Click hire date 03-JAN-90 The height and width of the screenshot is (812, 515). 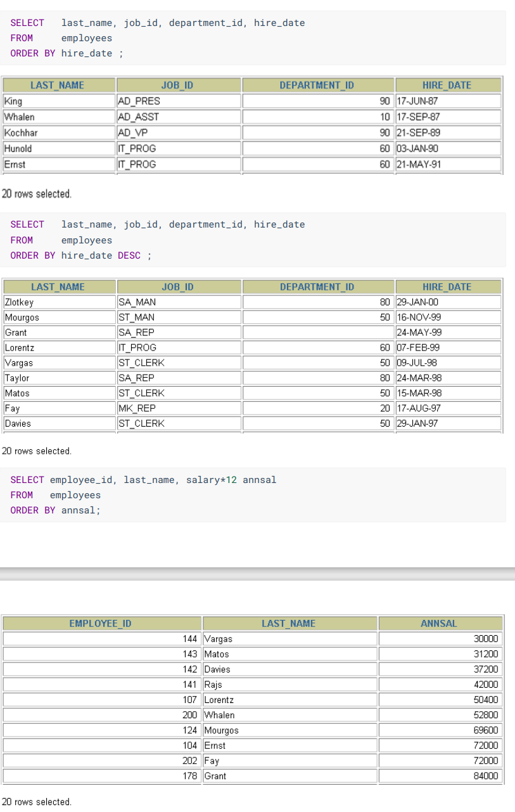tap(448, 149)
